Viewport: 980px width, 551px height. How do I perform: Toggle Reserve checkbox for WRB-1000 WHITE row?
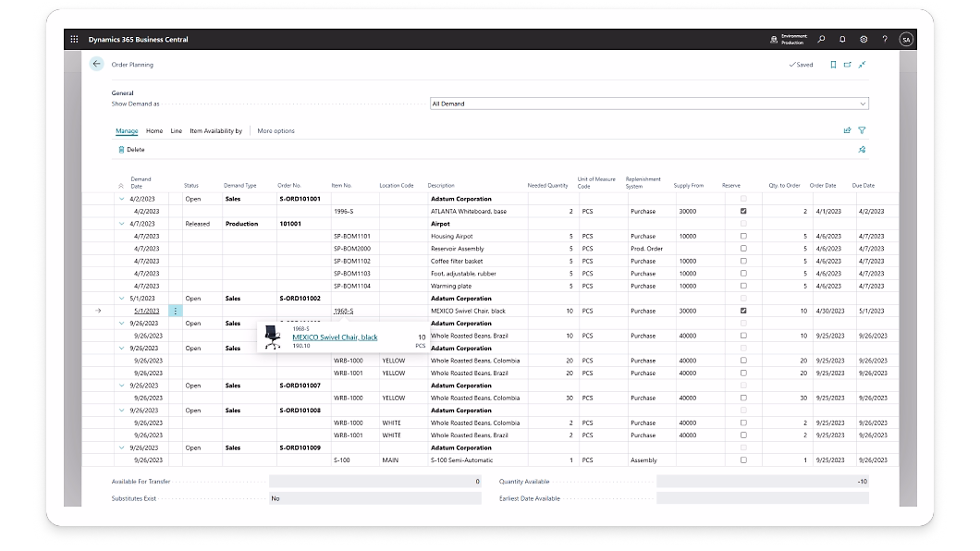point(743,422)
